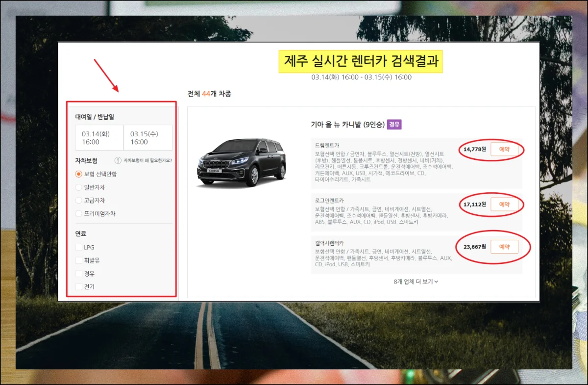Check the 휘발유 fuel filter
Viewport: 588px width, 385px height.
[78, 260]
